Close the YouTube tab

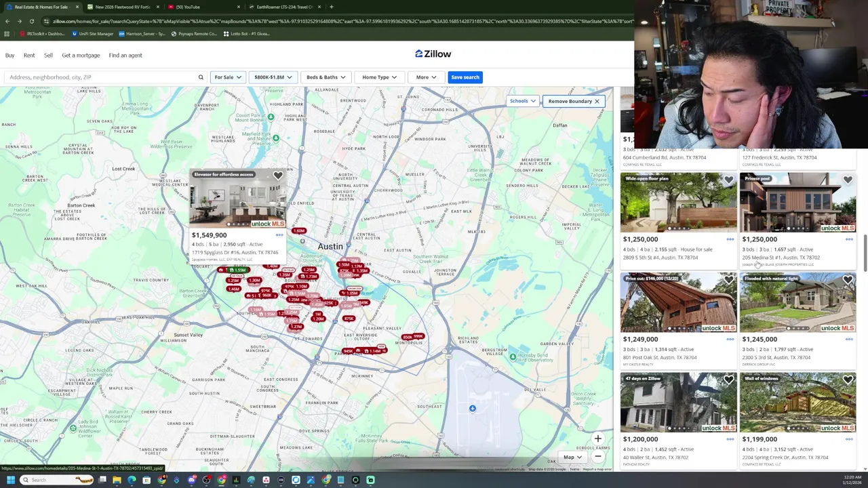click(x=238, y=7)
